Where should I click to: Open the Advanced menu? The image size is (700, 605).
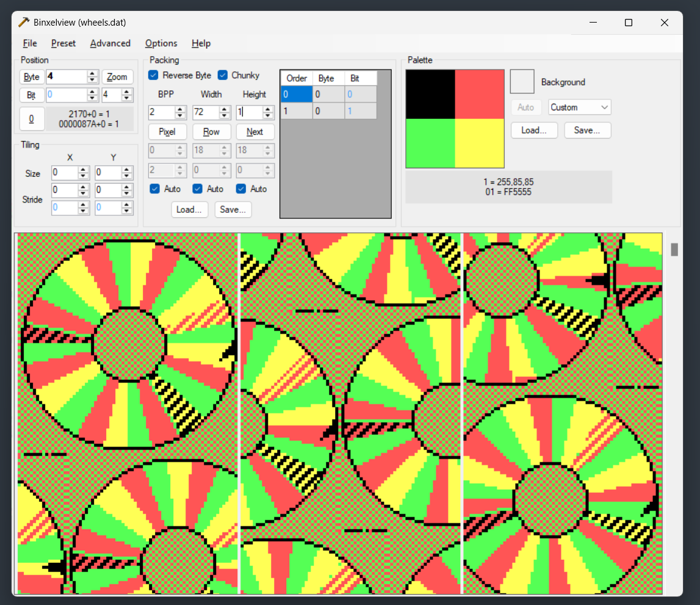[110, 43]
